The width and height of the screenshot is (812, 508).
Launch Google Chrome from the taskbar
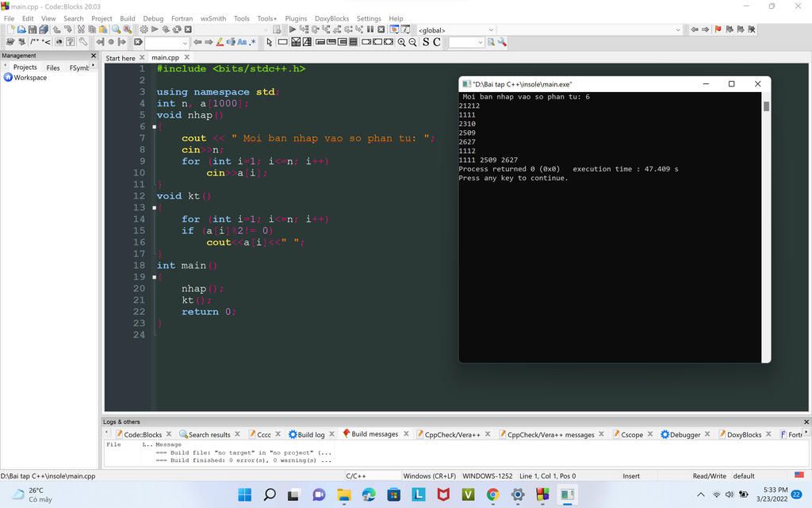[493, 495]
